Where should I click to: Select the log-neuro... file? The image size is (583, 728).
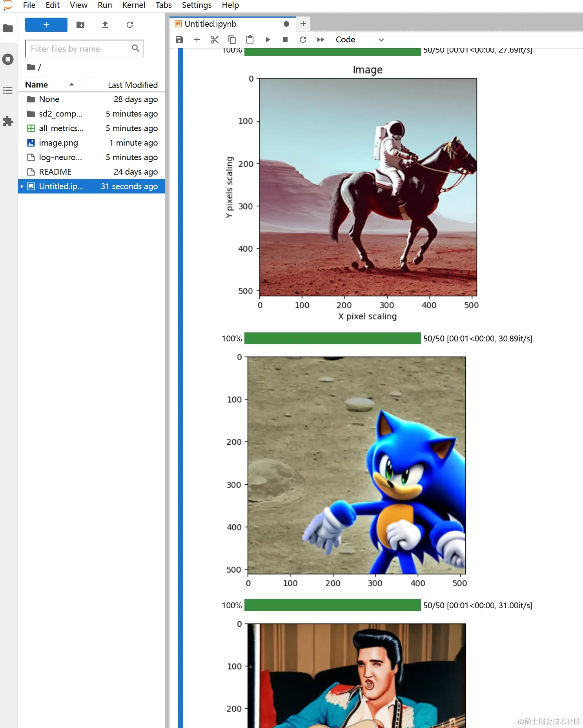[92, 157]
